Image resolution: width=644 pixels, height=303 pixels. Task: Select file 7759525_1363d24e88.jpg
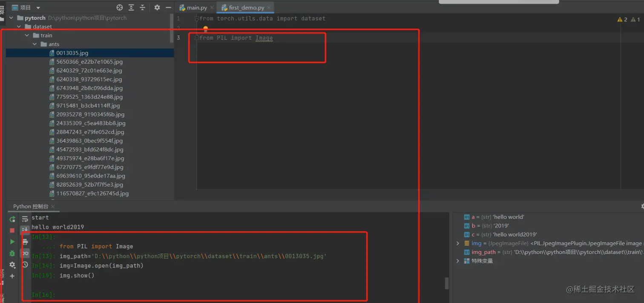pos(90,97)
